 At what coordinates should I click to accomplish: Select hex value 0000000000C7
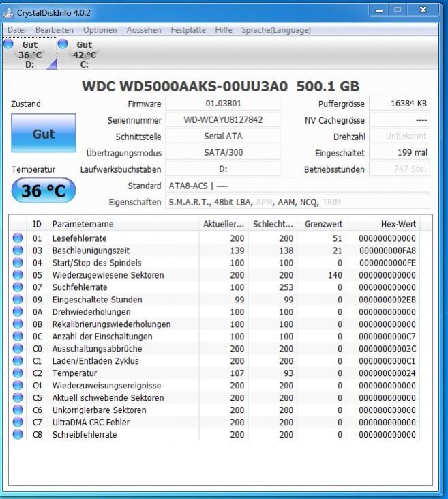click(387, 337)
